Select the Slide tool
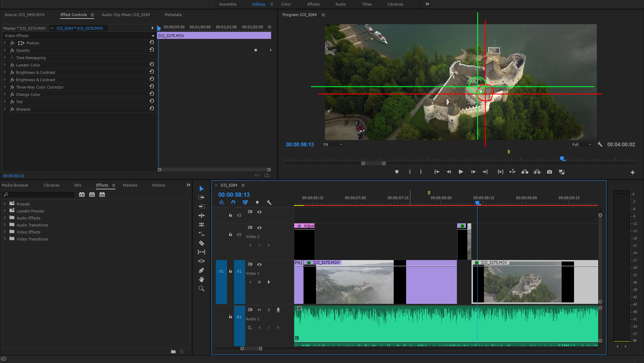The image size is (644, 363). tap(201, 261)
